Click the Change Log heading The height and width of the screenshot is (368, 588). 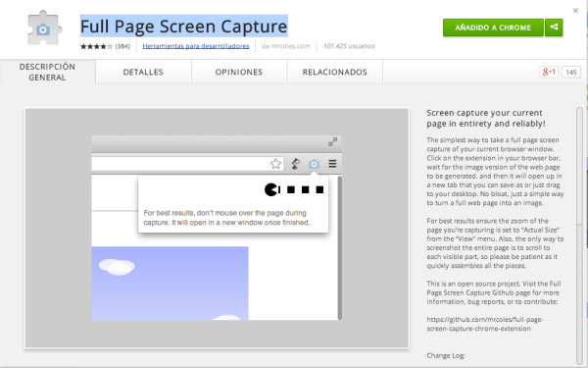click(x=446, y=355)
